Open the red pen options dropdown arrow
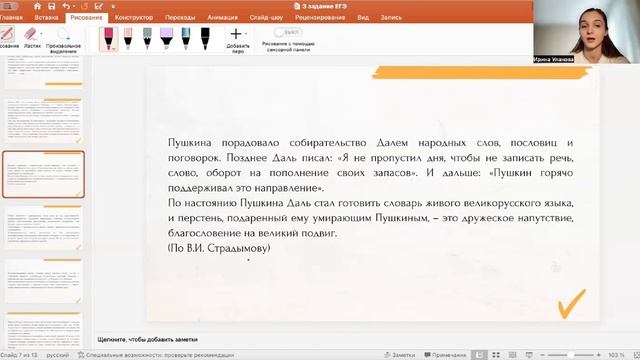Viewport: 640px width, 360px height. [114, 49]
